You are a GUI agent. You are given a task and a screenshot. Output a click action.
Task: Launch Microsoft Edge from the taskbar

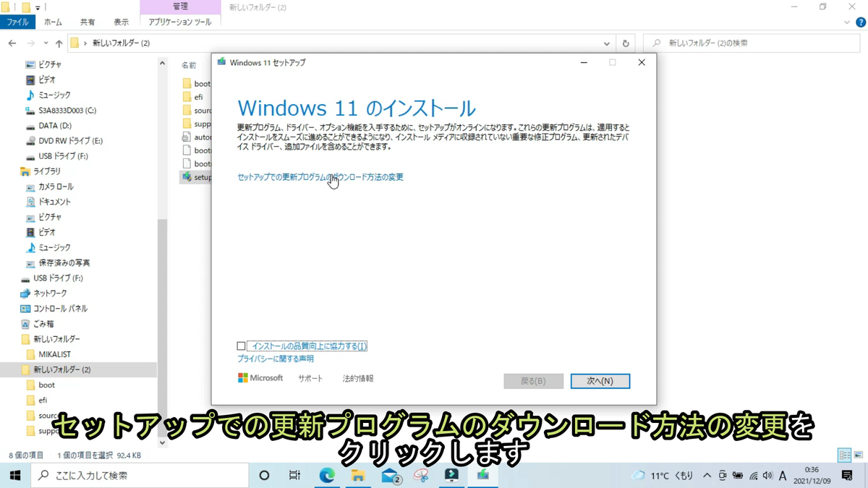pos(327,475)
